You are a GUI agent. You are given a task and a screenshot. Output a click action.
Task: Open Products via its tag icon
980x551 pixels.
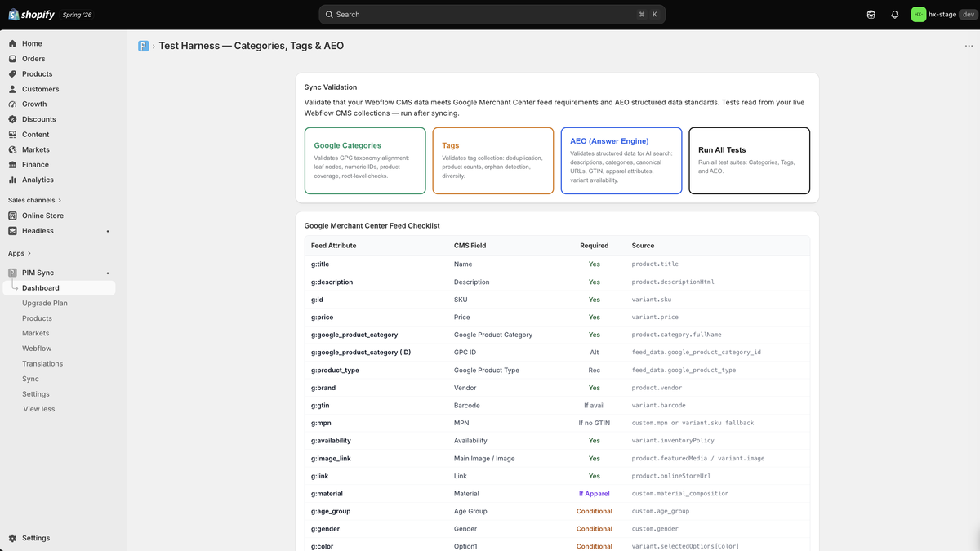click(12, 73)
